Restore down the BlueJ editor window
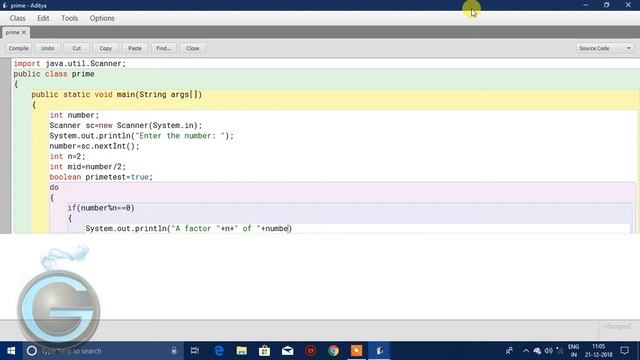The height and width of the screenshot is (360, 640). coord(607,5)
